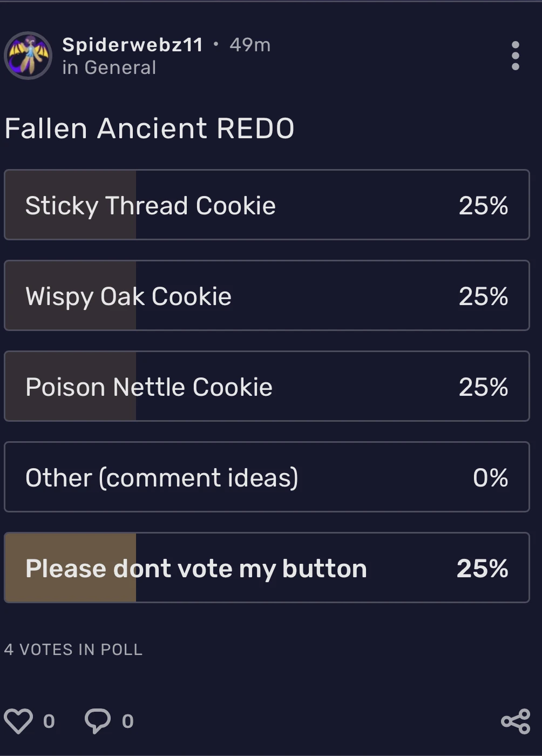Open Spiderwebz11's profile
The width and height of the screenshot is (542, 756).
133,45
